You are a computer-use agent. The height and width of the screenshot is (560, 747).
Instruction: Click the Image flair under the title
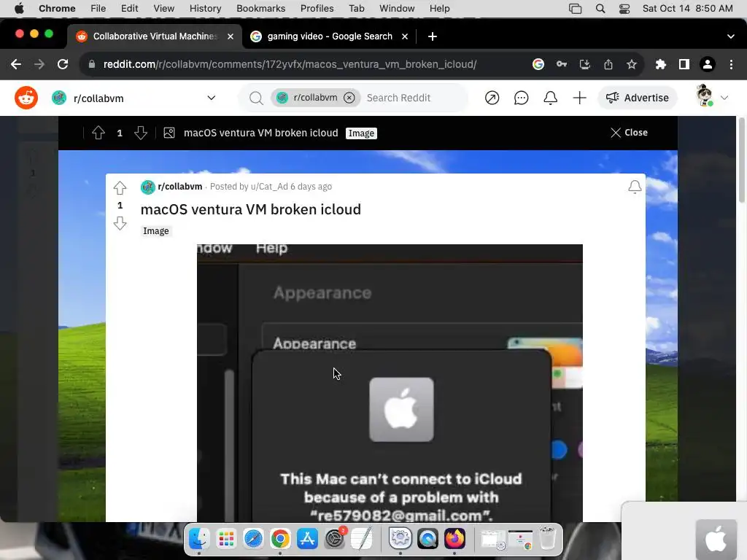pyautogui.click(x=156, y=231)
